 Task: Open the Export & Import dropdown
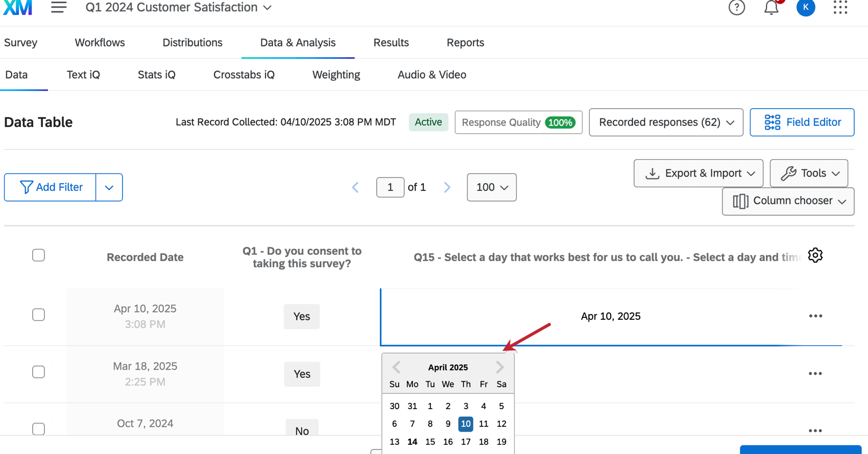[698, 173]
